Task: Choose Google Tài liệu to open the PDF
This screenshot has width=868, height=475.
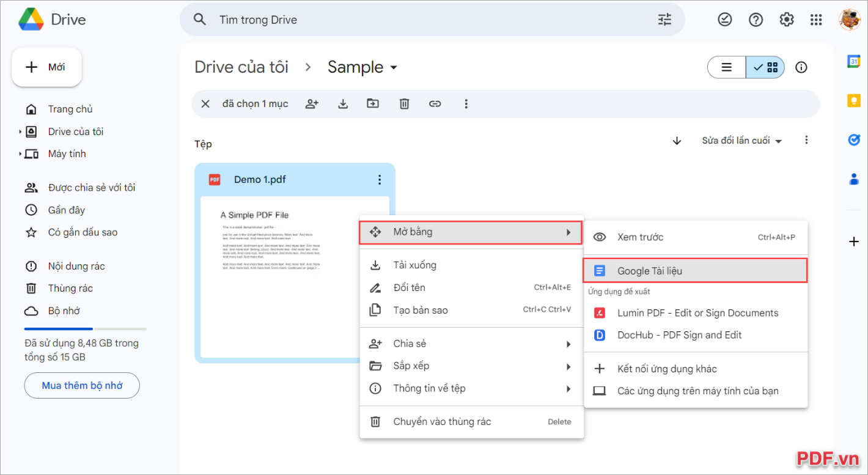Action: pos(696,271)
